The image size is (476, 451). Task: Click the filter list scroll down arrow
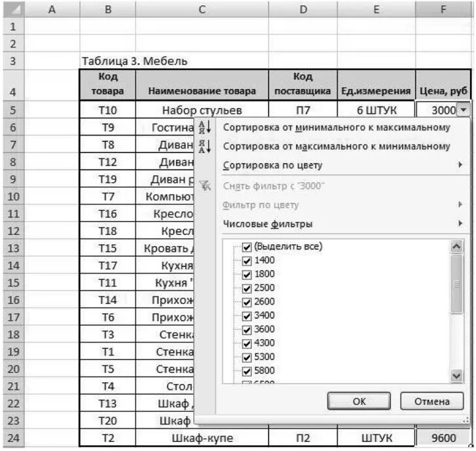point(456,376)
